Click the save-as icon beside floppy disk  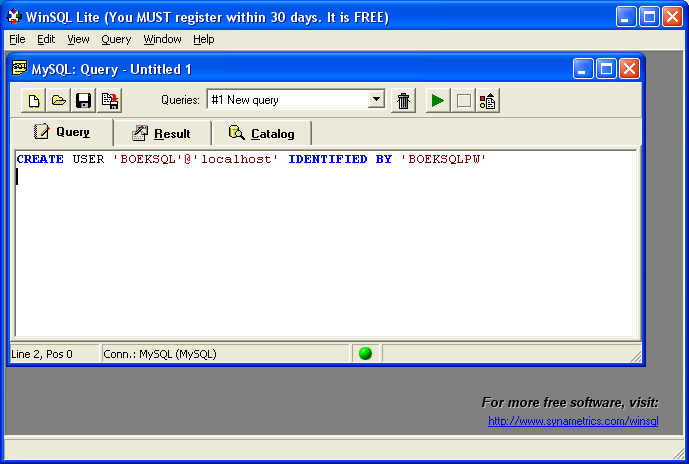[109, 101]
